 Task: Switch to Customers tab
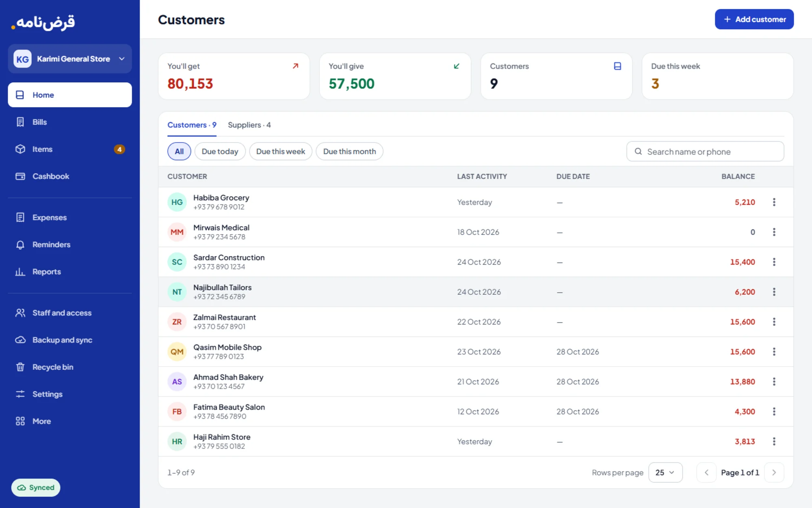pos(192,125)
